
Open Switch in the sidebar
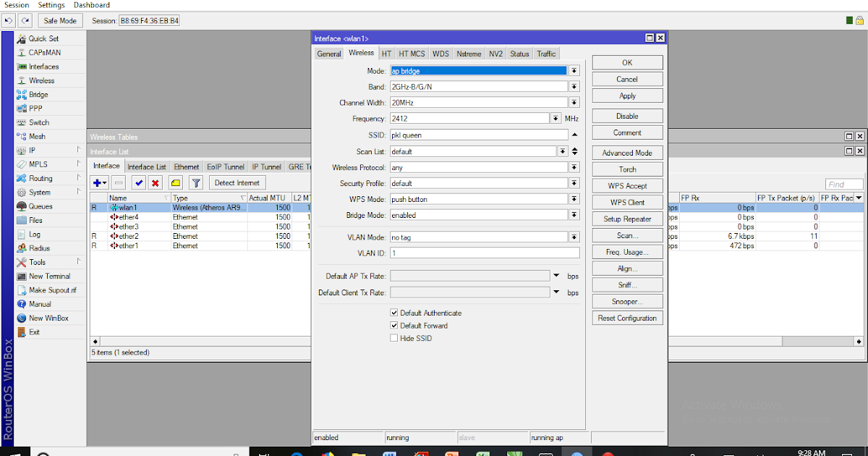(x=39, y=122)
